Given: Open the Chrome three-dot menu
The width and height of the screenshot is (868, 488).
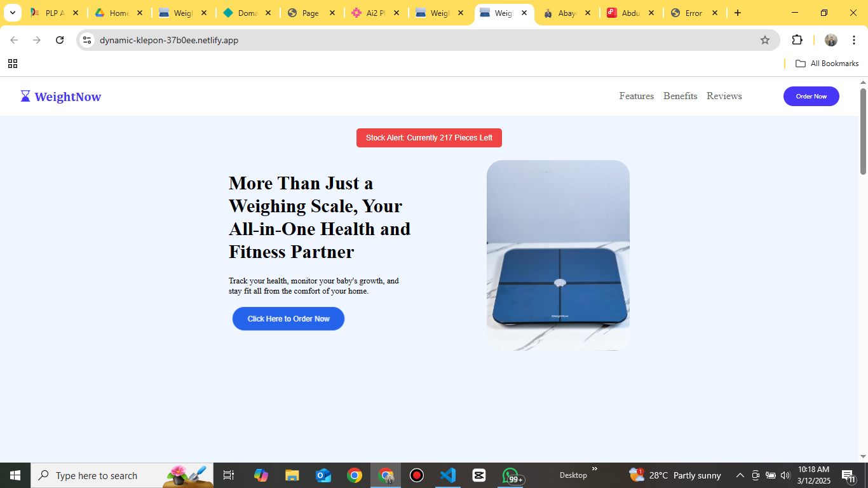Looking at the screenshot, I should click(854, 40).
